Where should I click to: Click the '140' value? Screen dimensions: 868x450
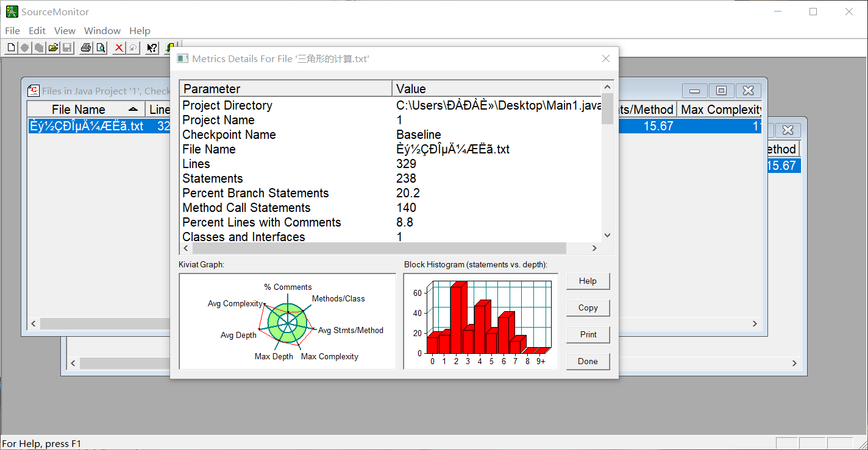[407, 208]
